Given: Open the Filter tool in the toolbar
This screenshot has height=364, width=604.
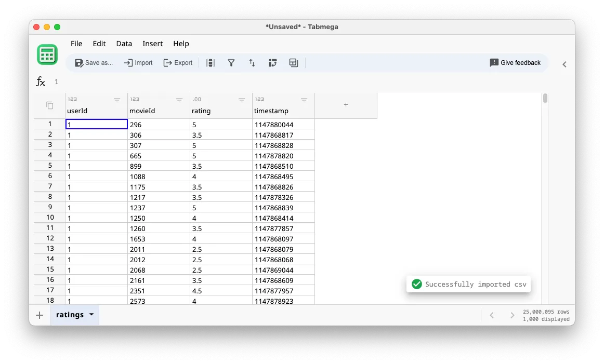Looking at the screenshot, I should (x=231, y=62).
